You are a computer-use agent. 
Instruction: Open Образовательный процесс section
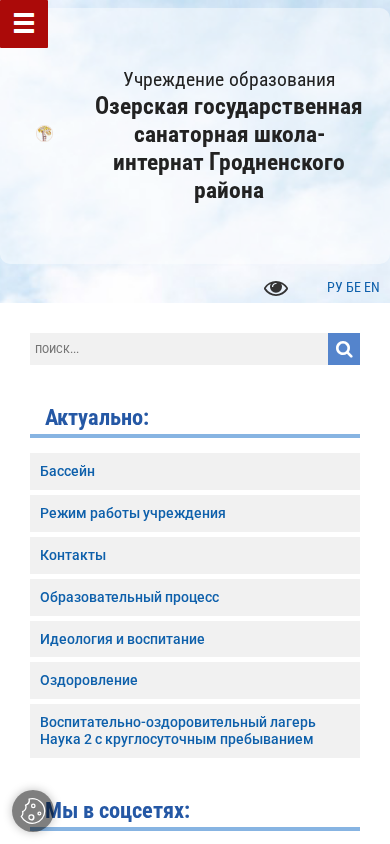click(195, 597)
